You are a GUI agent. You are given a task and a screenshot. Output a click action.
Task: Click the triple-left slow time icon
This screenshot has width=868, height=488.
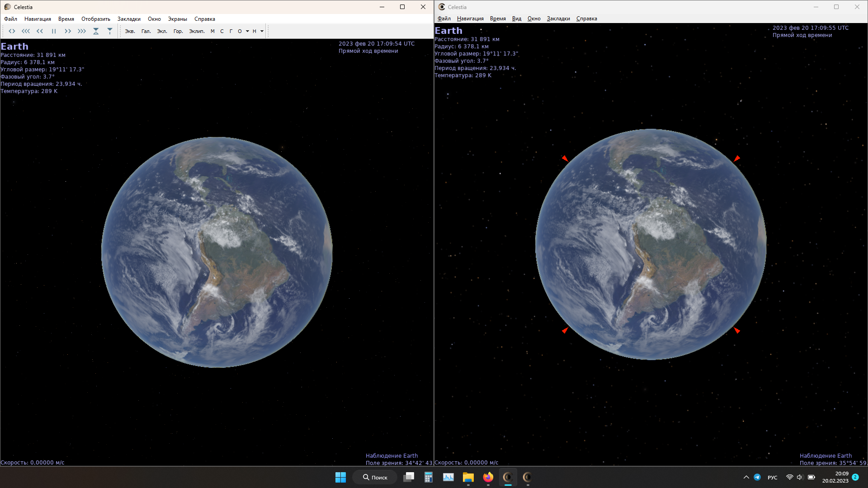click(26, 31)
